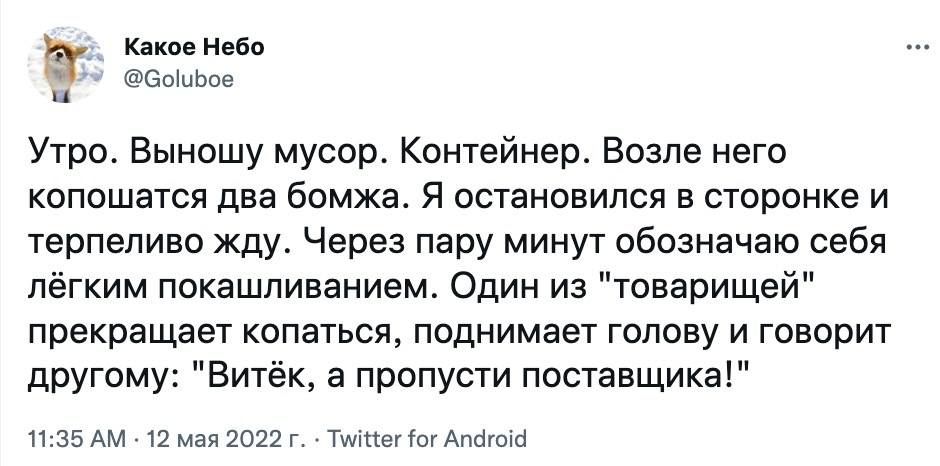
Task: Click the 11:35 AM timestamp
Action: coord(73,437)
